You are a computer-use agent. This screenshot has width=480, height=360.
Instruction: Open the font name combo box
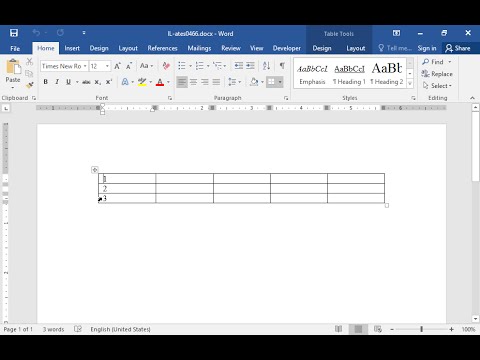(64, 66)
